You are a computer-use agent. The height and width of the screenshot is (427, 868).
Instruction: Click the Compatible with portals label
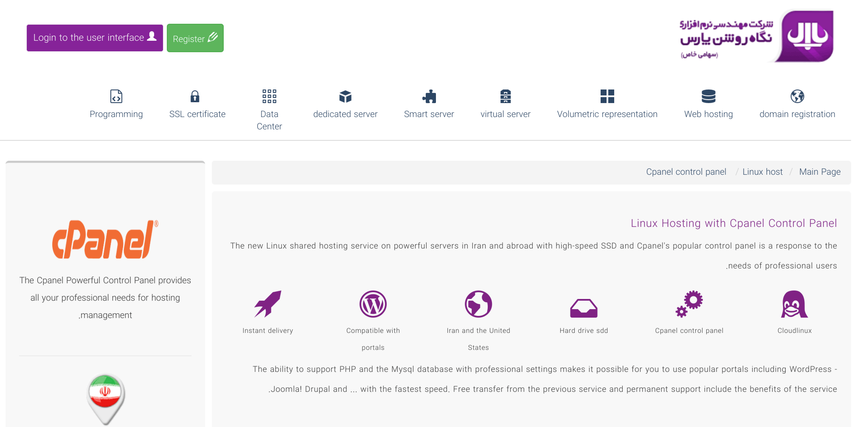(373, 339)
